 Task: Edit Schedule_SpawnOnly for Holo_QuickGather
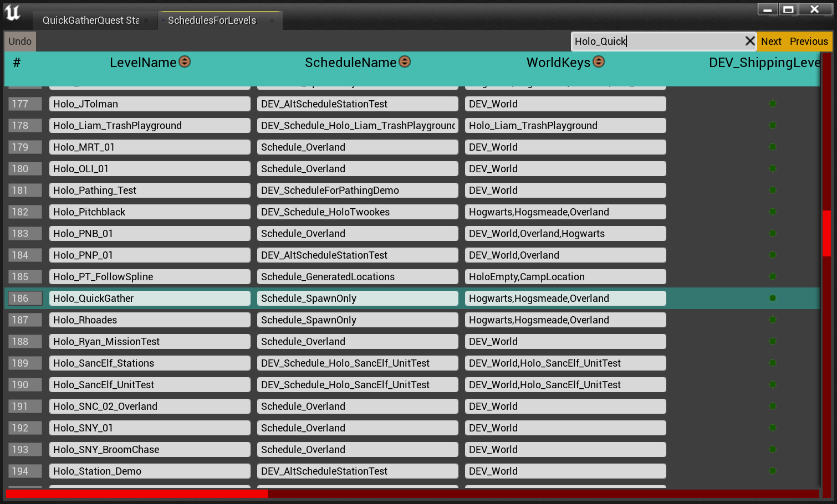point(358,298)
